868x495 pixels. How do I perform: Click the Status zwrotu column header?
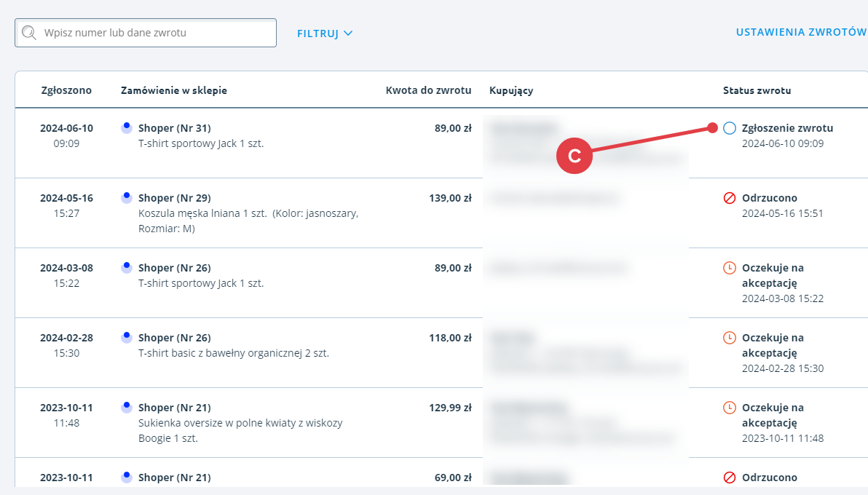click(x=757, y=90)
